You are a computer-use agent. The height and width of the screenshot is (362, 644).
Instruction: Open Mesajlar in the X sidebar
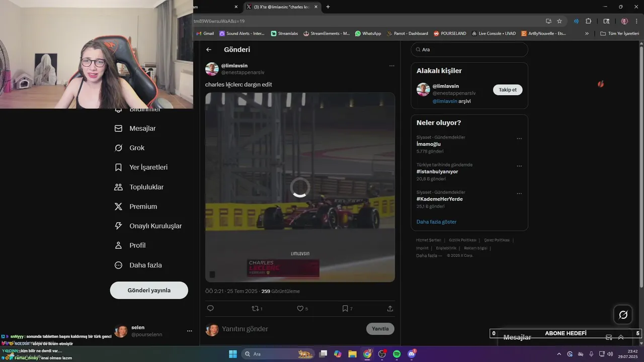click(x=135, y=128)
